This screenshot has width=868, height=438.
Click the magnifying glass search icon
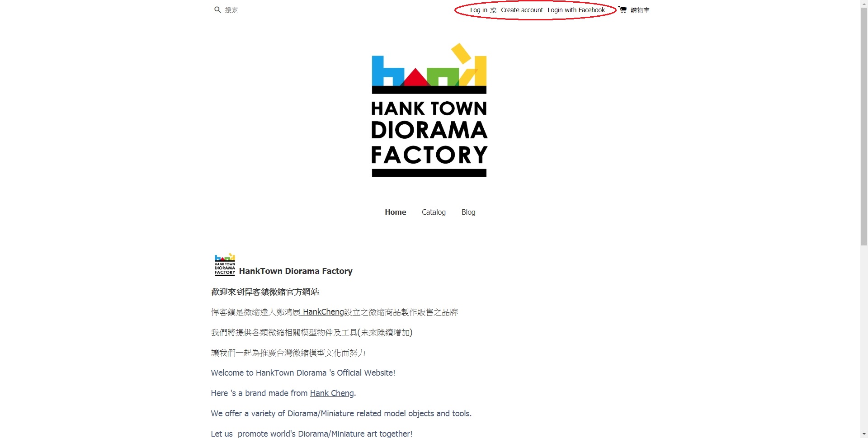pos(217,10)
